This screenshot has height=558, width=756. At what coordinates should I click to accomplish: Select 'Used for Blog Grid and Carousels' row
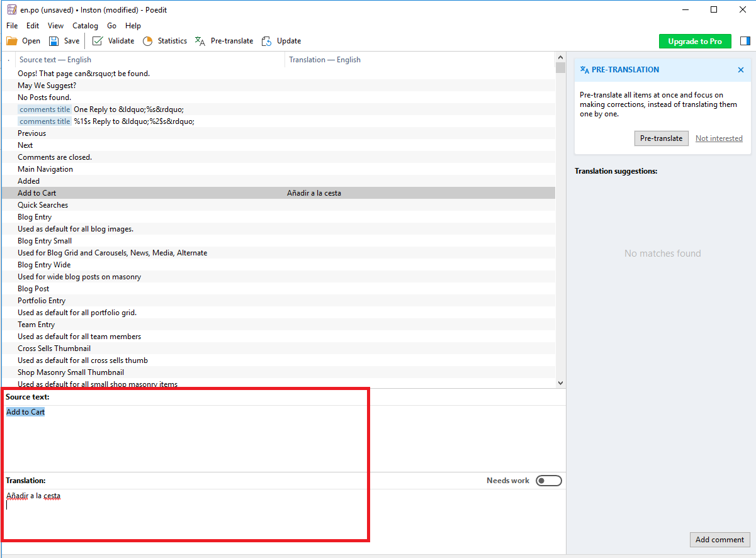tap(278, 253)
